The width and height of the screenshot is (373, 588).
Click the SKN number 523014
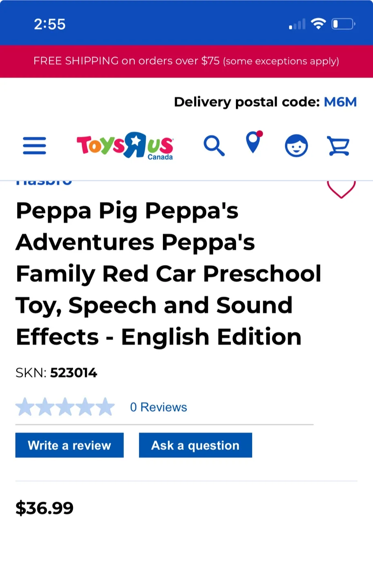74,373
